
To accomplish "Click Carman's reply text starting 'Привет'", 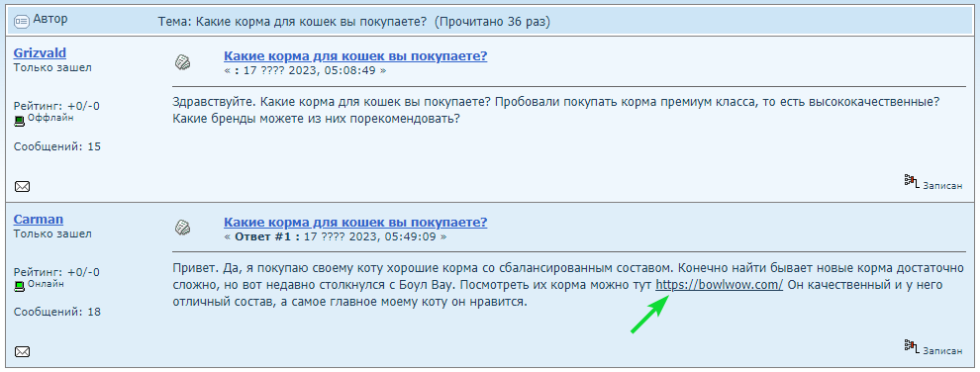I will (x=567, y=285).
